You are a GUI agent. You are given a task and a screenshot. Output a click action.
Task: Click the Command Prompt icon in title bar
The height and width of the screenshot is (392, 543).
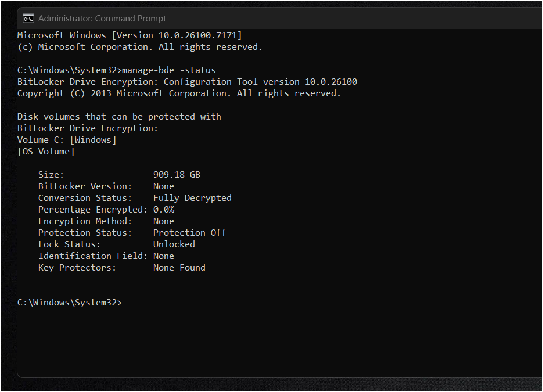point(28,19)
